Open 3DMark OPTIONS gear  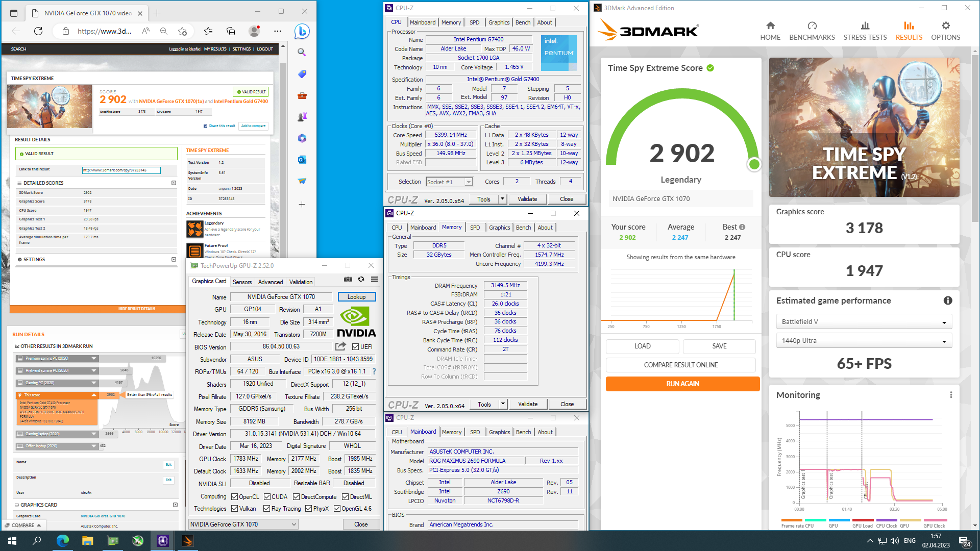946,31
